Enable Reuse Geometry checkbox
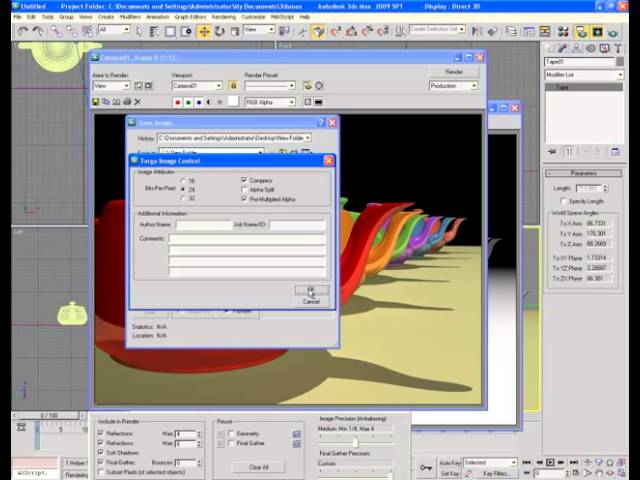This screenshot has height=480, width=640. pos(231,433)
